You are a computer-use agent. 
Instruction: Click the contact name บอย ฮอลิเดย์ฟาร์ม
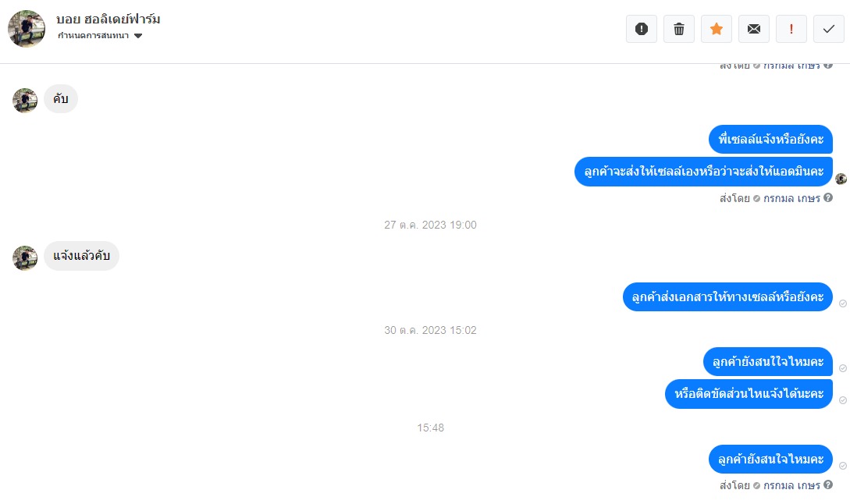108,19
